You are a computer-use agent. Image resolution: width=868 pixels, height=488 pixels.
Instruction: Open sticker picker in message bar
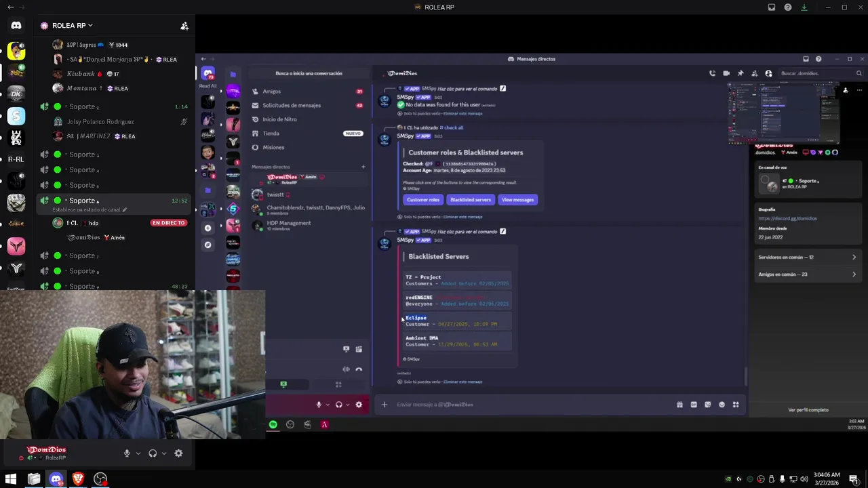[708, 405]
